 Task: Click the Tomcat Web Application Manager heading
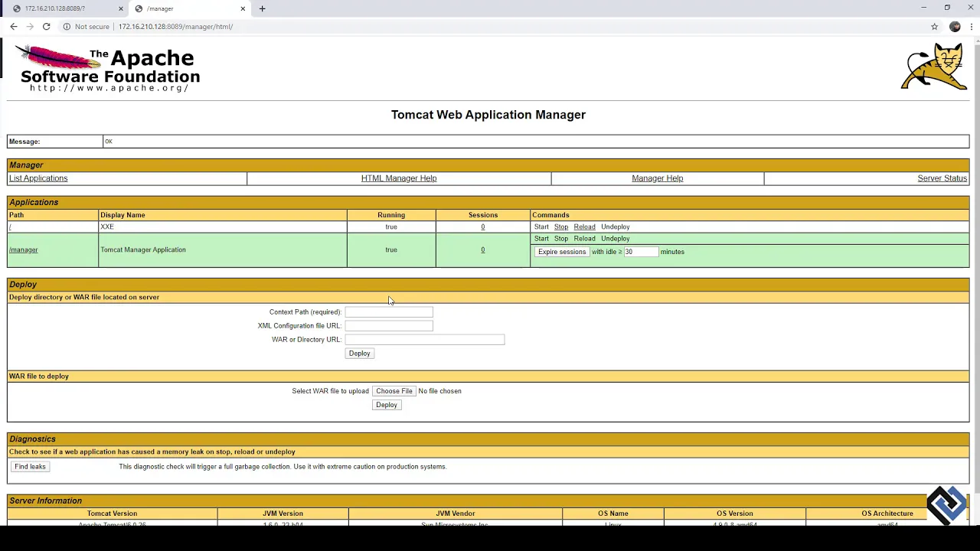coord(488,115)
